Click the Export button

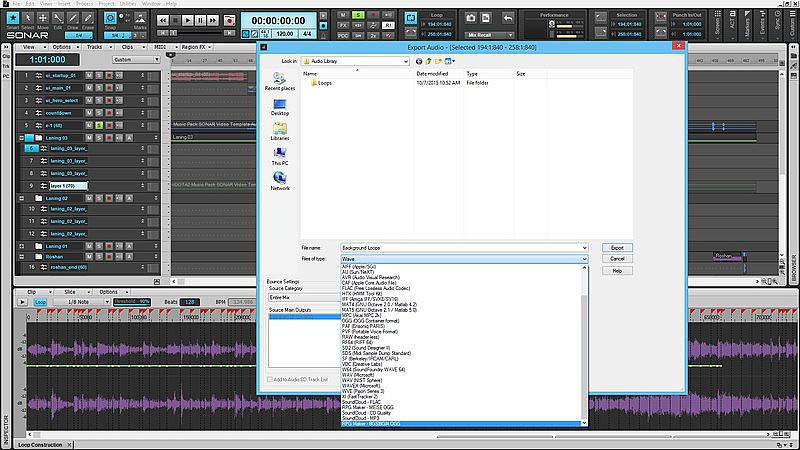[x=617, y=247]
